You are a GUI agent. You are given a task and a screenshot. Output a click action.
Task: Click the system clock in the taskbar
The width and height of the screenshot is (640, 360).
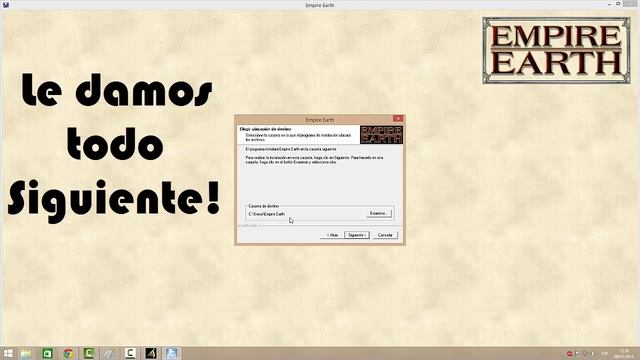tap(624, 353)
